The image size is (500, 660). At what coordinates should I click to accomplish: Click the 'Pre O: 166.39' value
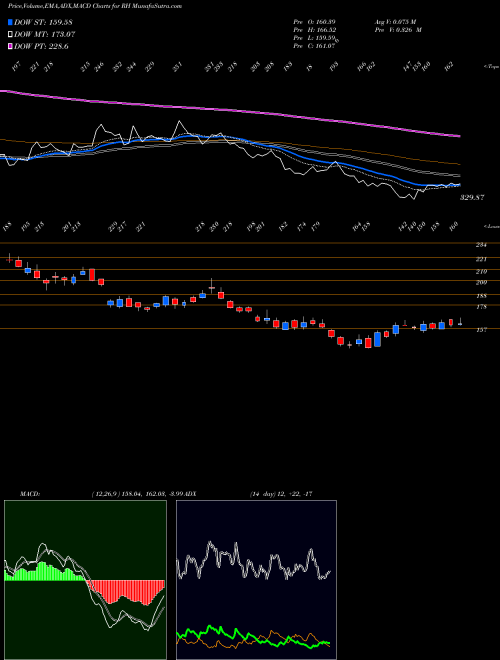pyautogui.click(x=314, y=21)
